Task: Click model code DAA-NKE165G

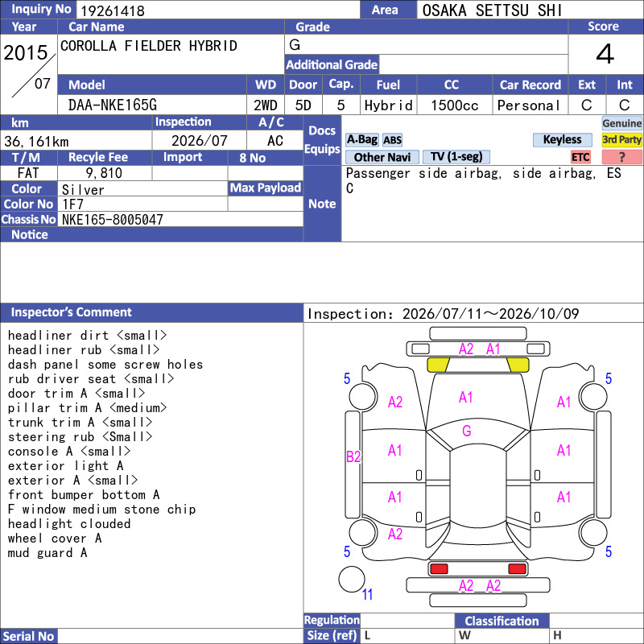Action: click(113, 105)
